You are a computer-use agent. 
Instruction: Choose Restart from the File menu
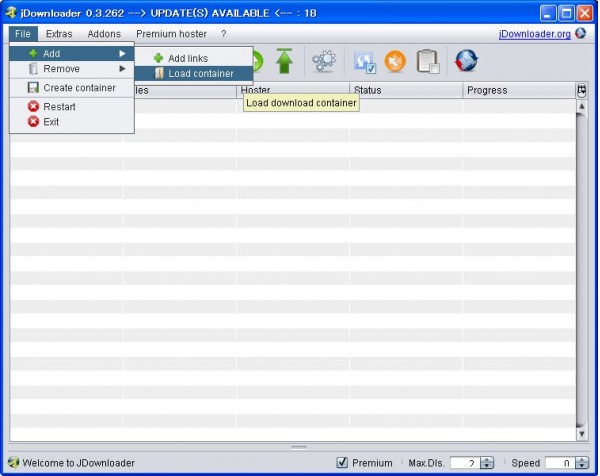point(72,106)
